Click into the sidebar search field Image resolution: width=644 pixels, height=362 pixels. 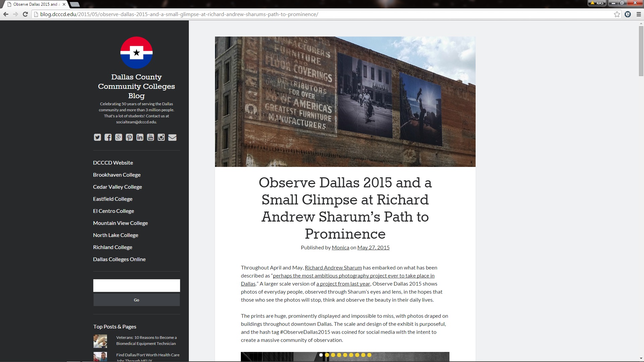137,286
